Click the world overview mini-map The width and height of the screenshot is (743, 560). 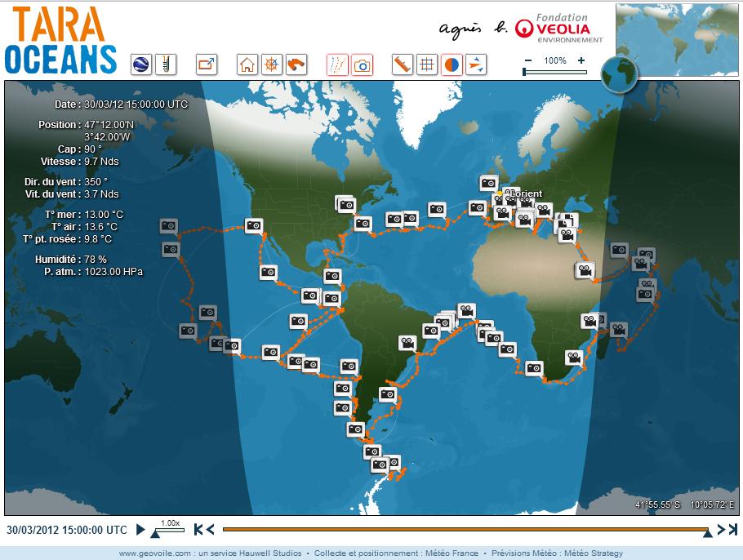tap(677, 40)
